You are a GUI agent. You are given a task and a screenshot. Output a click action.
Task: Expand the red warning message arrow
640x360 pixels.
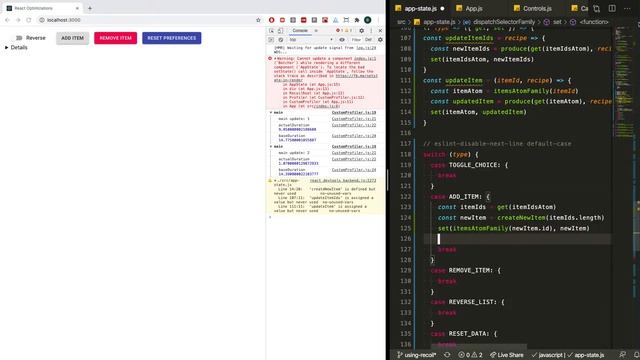pos(275,59)
